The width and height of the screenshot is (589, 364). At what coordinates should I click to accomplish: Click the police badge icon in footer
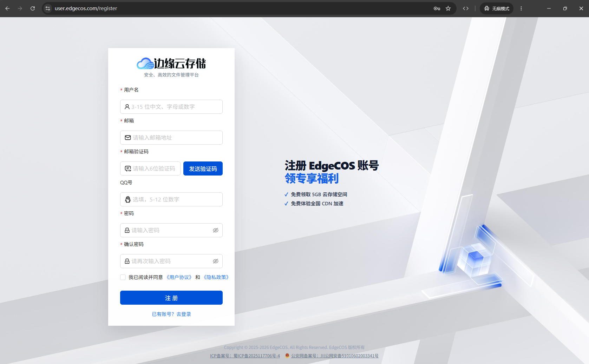click(287, 356)
